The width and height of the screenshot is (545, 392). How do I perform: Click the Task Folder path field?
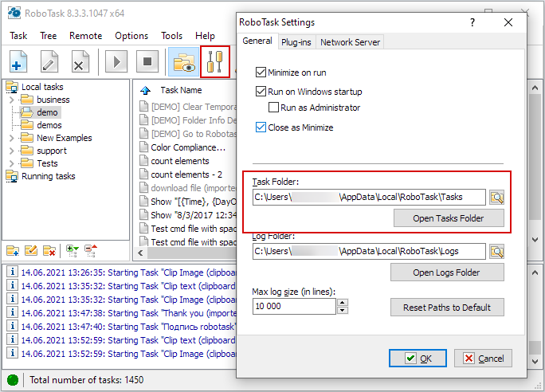click(369, 197)
